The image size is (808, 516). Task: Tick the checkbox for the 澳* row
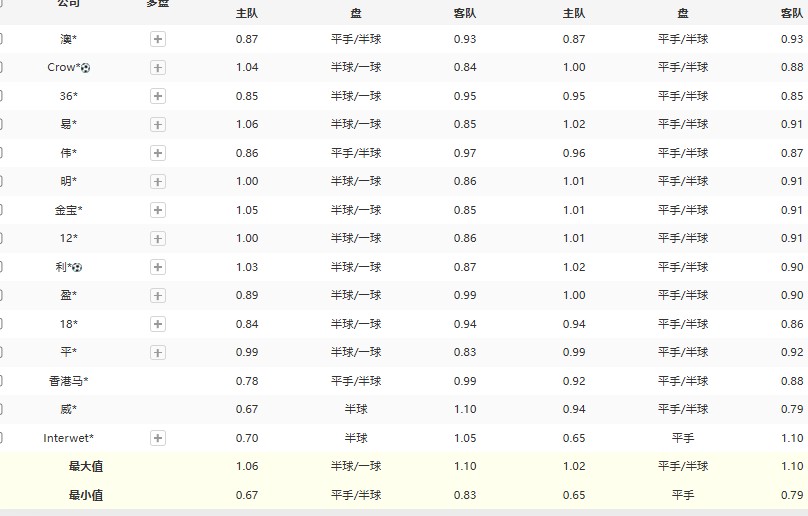pyautogui.click(x=1, y=39)
